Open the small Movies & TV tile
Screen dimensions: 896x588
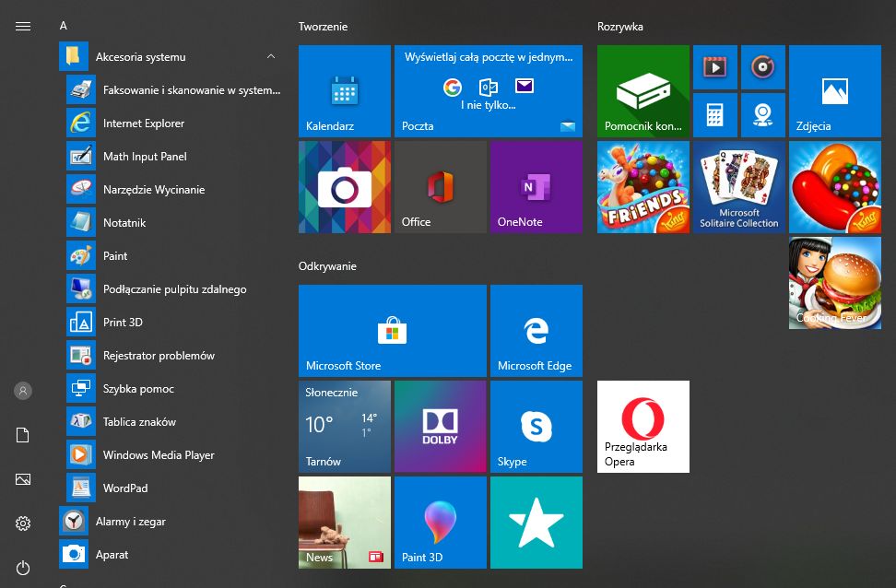[714, 67]
